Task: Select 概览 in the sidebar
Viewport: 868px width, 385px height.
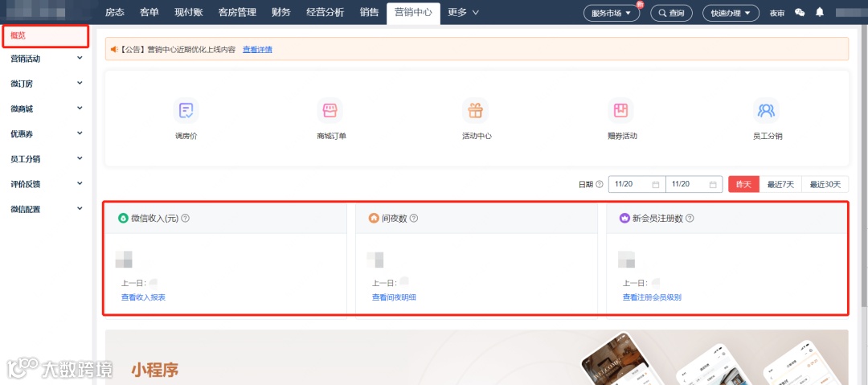Action: click(45, 36)
